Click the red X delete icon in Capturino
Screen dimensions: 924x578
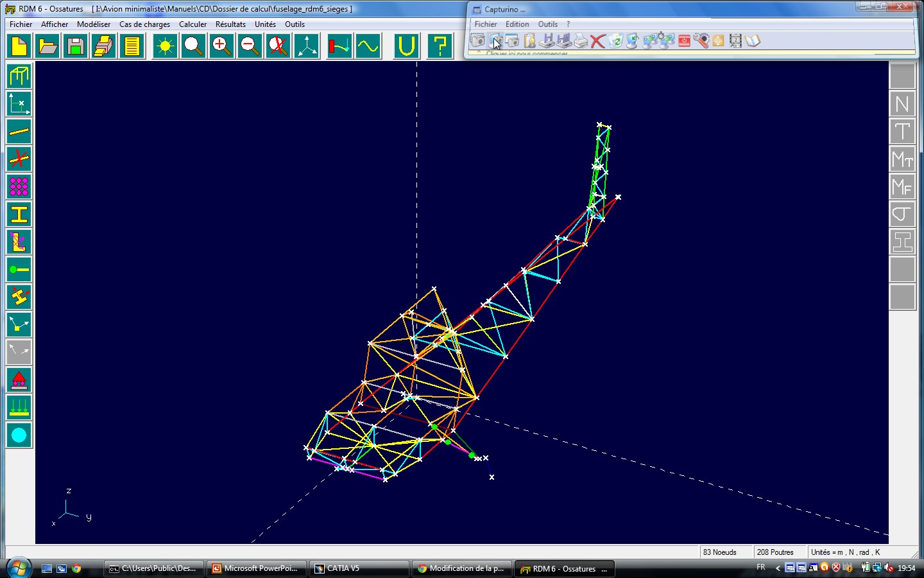[597, 41]
